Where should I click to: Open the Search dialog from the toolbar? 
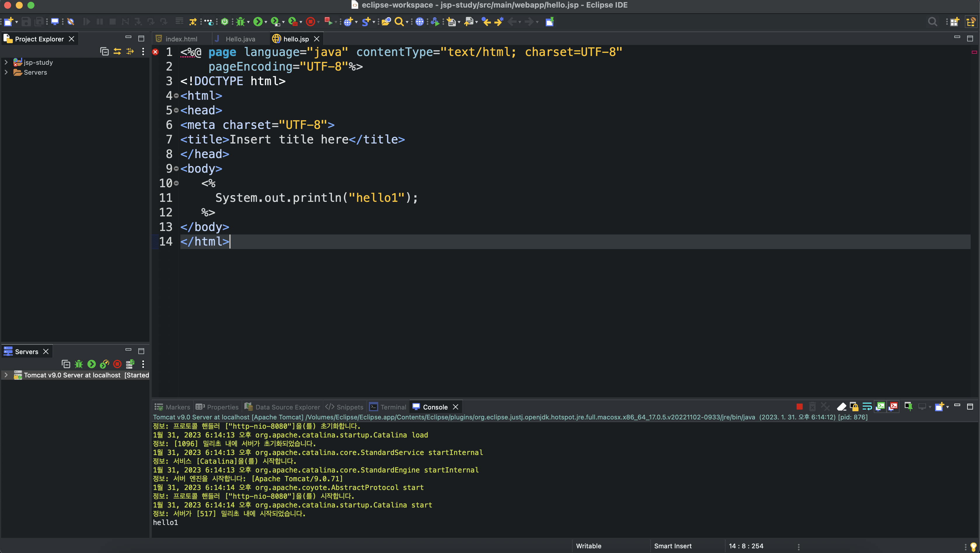(x=399, y=22)
